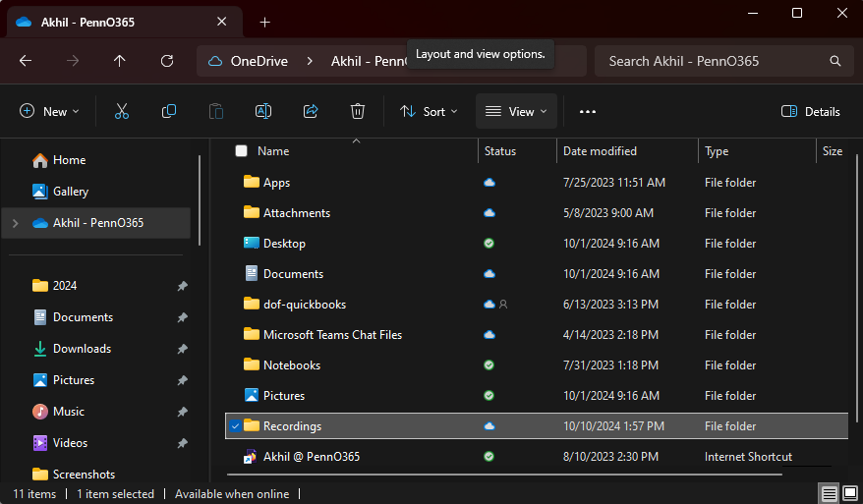Image resolution: width=863 pixels, height=504 pixels.
Task: Click the Akhil @ PennO365 shortcut icon
Action: [x=251, y=457]
